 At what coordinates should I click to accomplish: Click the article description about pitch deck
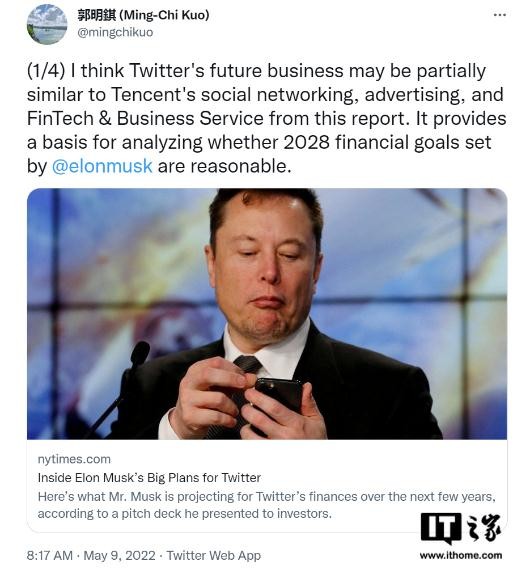[266, 505]
